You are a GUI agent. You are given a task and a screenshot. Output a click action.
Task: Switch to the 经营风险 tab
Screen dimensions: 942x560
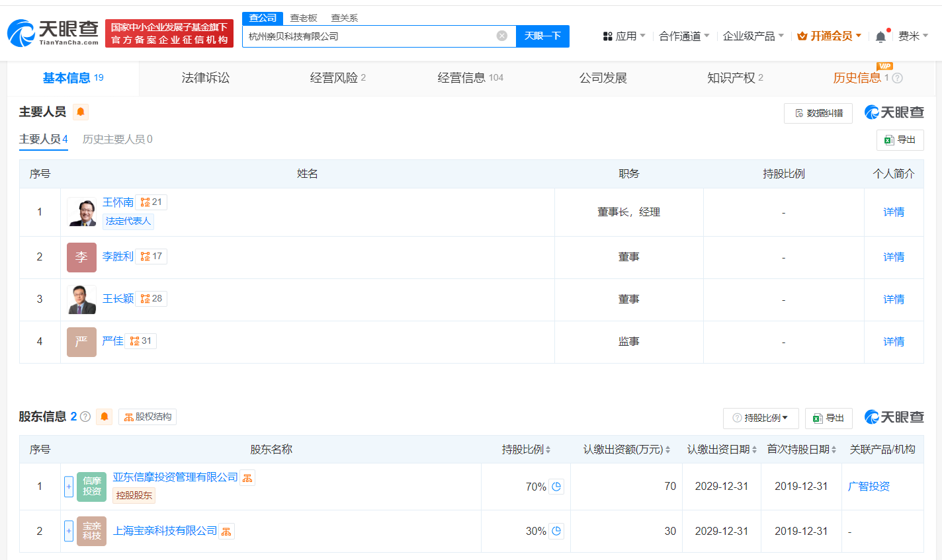coord(337,78)
